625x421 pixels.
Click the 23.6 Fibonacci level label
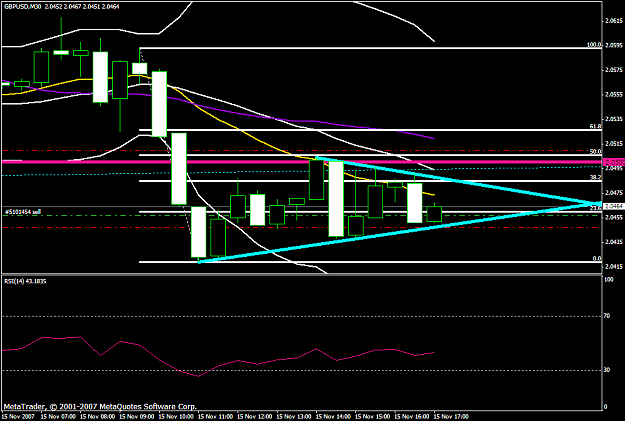point(595,208)
